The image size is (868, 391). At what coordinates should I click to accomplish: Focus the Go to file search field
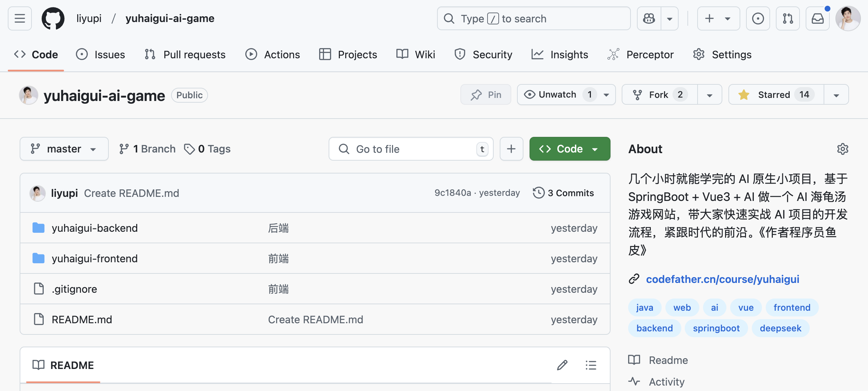click(411, 149)
